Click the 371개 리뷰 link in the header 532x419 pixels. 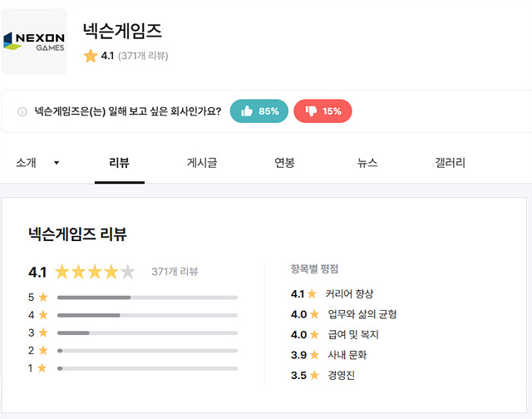click(x=144, y=57)
